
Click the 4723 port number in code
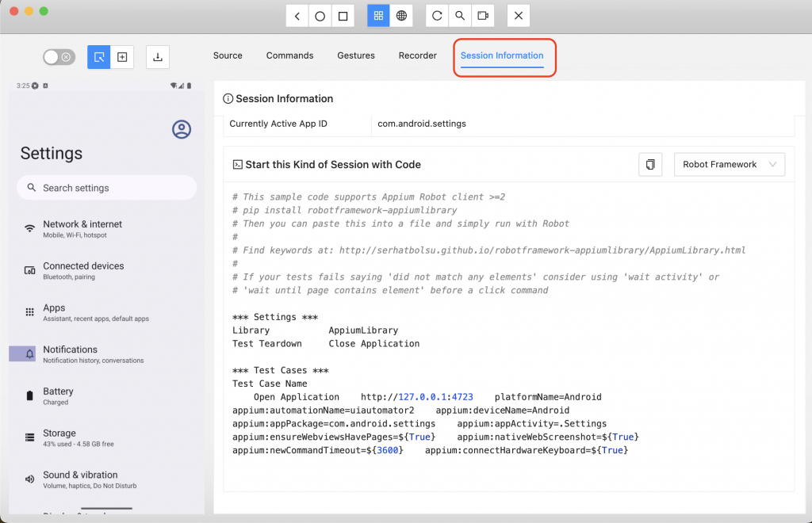tap(462, 397)
